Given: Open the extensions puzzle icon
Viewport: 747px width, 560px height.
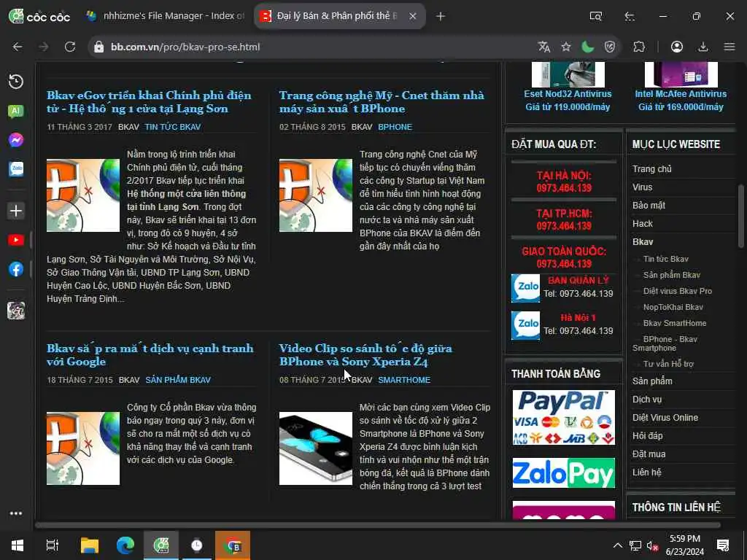Looking at the screenshot, I should pos(639,47).
